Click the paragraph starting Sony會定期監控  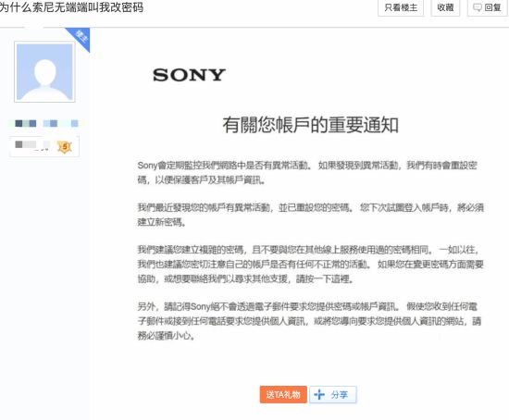coord(307,172)
